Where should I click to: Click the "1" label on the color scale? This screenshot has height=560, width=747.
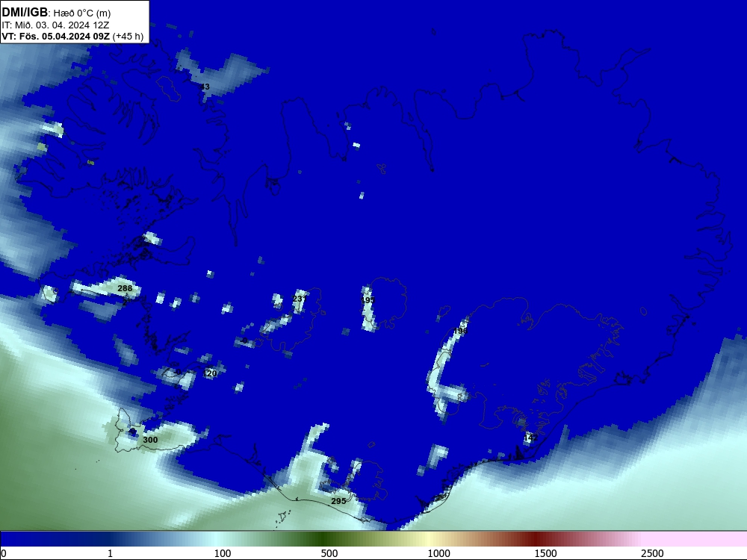(110, 553)
